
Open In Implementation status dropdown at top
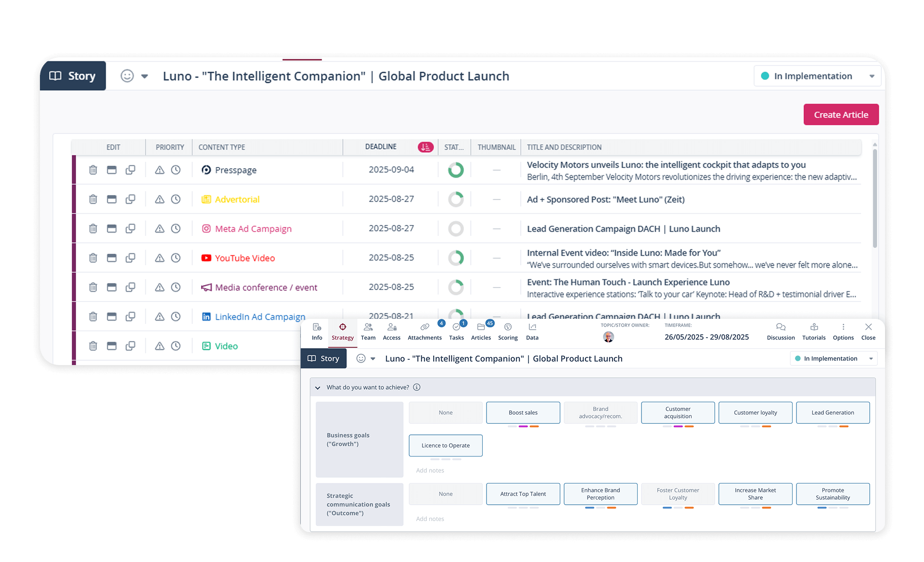[817, 76]
